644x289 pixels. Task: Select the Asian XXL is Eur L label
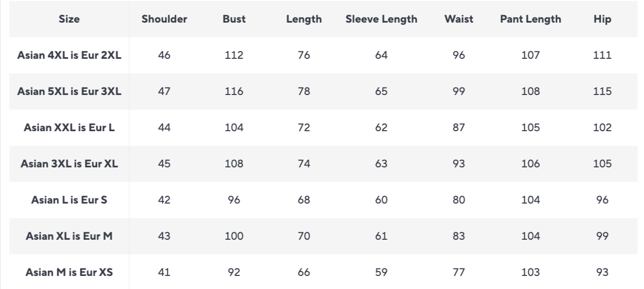pos(69,128)
